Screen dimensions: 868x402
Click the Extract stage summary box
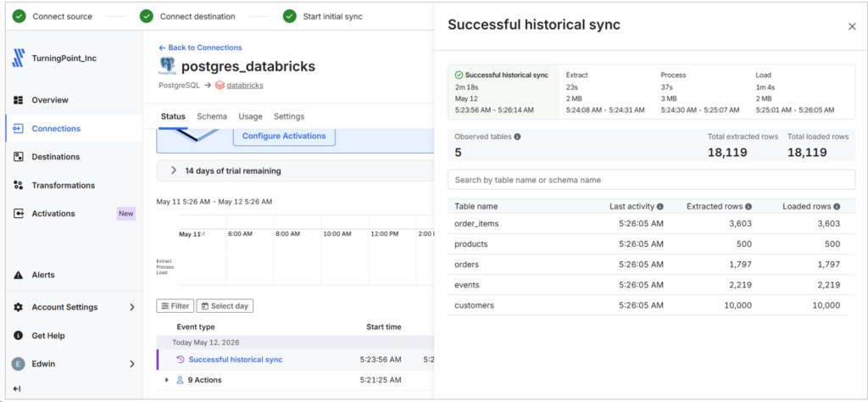(605, 92)
